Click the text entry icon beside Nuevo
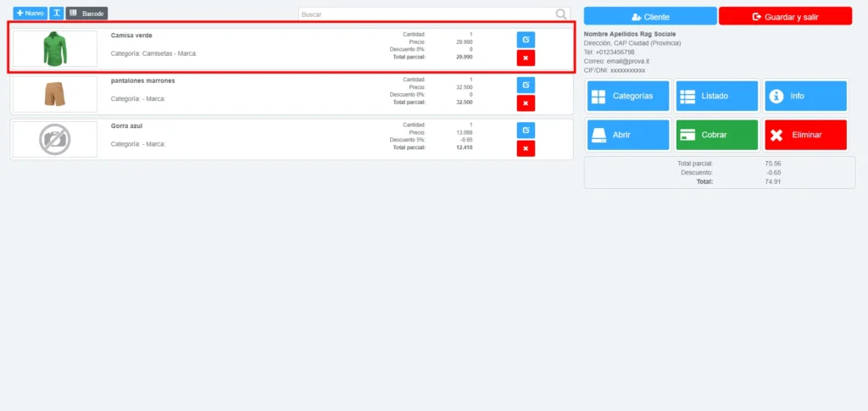 (56, 14)
